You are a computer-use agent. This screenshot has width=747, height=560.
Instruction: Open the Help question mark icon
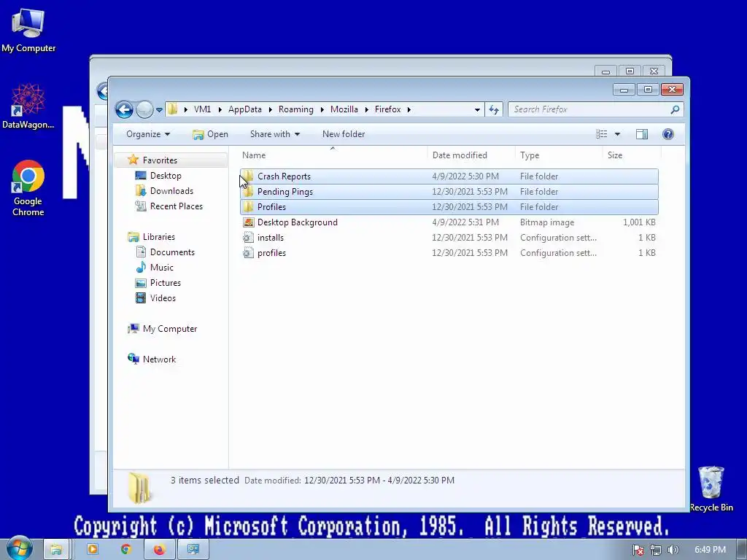pos(668,134)
